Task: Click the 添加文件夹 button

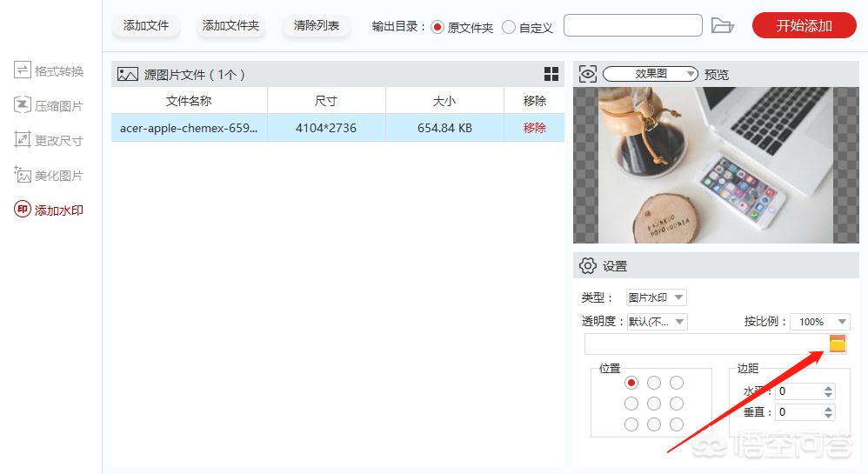Action: (230, 25)
